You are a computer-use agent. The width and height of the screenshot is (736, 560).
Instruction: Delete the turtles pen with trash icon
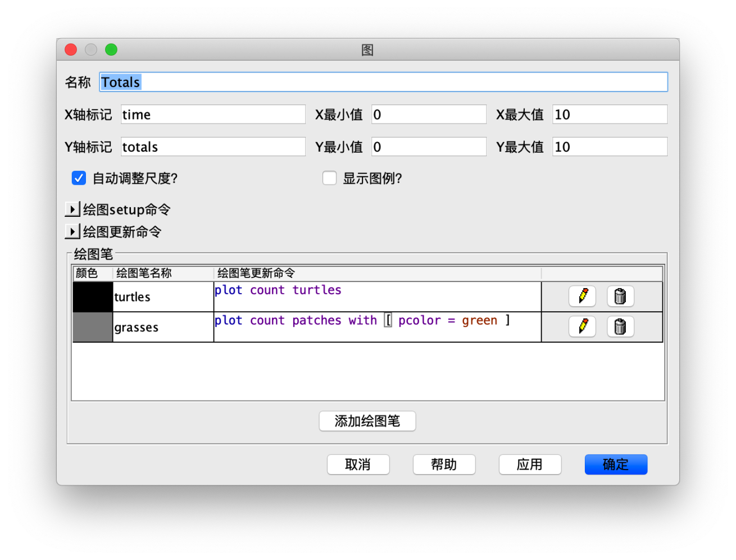tap(620, 296)
